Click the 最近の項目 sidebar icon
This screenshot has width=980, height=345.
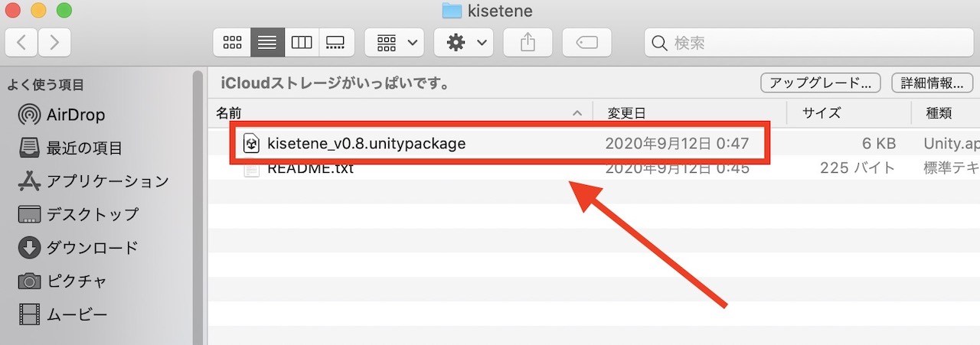[29, 148]
